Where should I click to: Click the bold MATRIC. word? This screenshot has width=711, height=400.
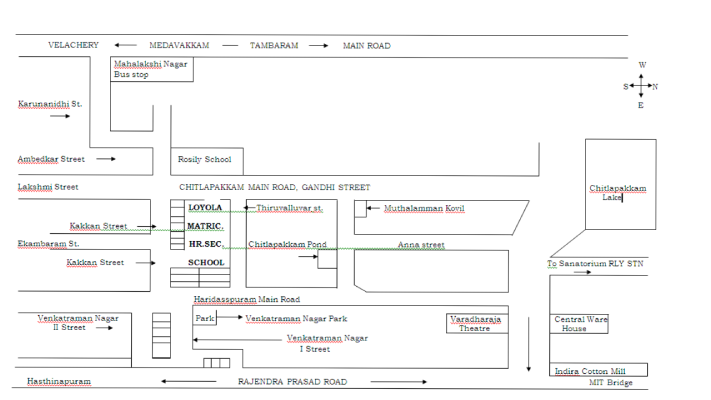[205, 226]
